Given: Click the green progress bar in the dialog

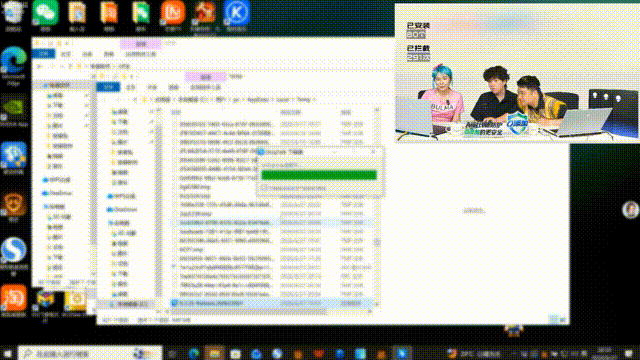Looking at the screenshot, I should pos(319,175).
